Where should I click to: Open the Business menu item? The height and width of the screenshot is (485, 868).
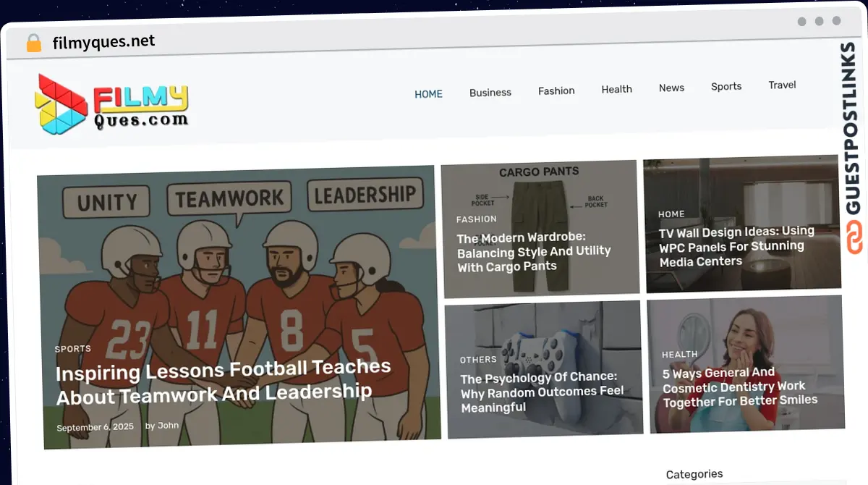[x=490, y=93]
